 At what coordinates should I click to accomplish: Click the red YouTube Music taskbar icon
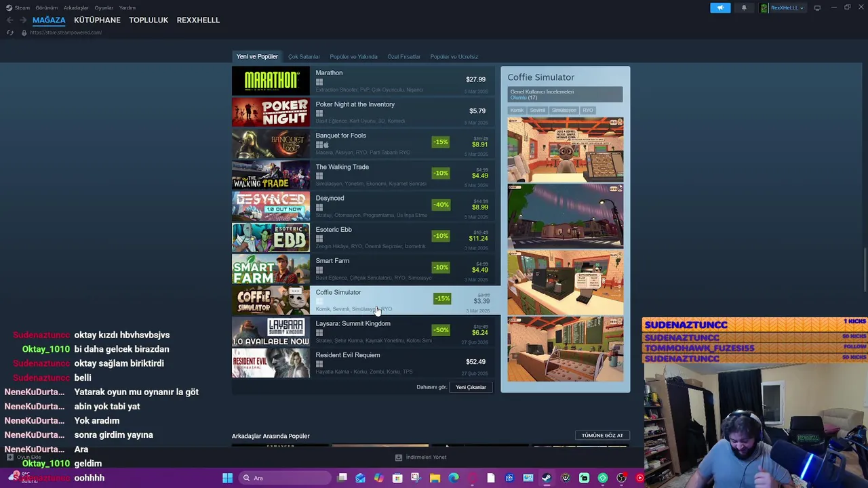(639, 478)
